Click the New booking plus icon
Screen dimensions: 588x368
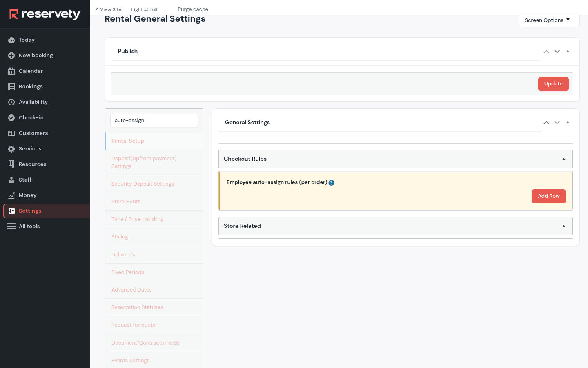pyautogui.click(x=11, y=56)
